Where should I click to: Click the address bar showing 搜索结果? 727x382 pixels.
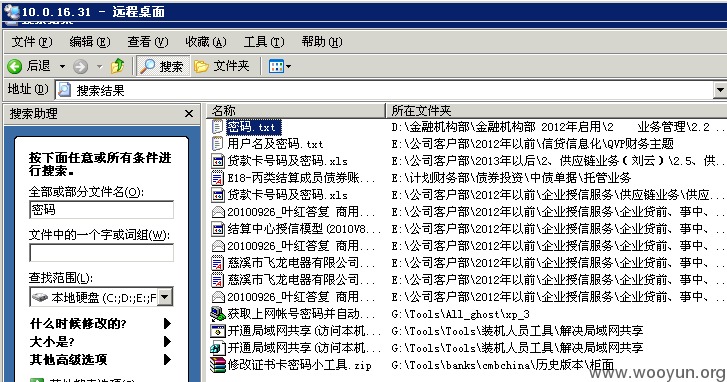pyautogui.click(x=385, y=90)
